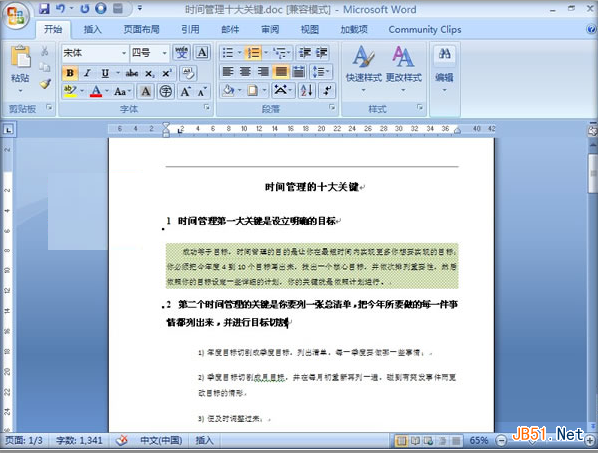Switch to the 视图 tab
598x453 pixels.
click(310, 29)
